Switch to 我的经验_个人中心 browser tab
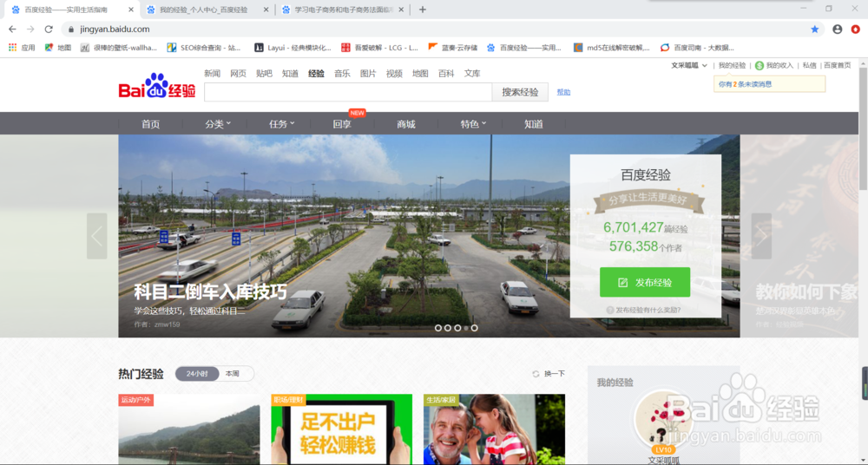The image size is (868, 465). pyautogui.click(x=207, y=10)
